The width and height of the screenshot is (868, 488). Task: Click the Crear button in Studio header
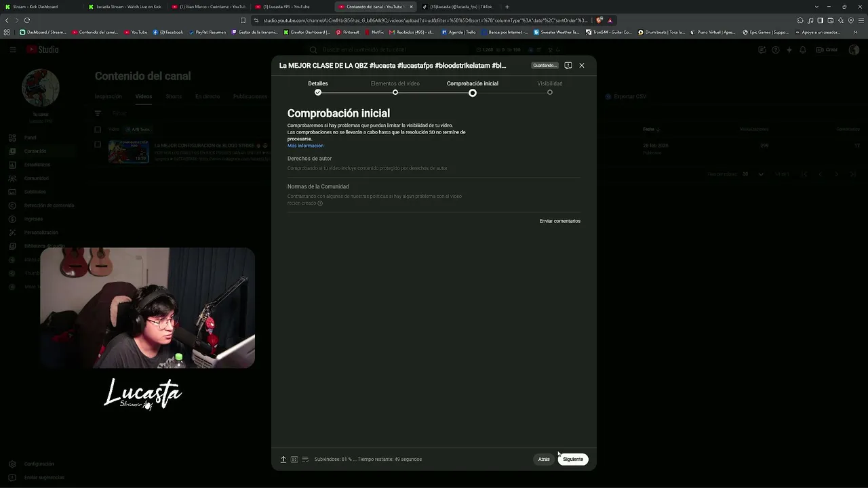[x=828, y=49]
